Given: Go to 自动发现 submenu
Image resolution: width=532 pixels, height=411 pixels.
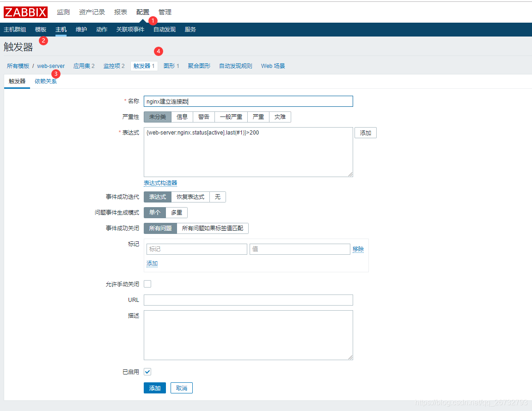Looking at the screenshot, I should tap(165, 30).
